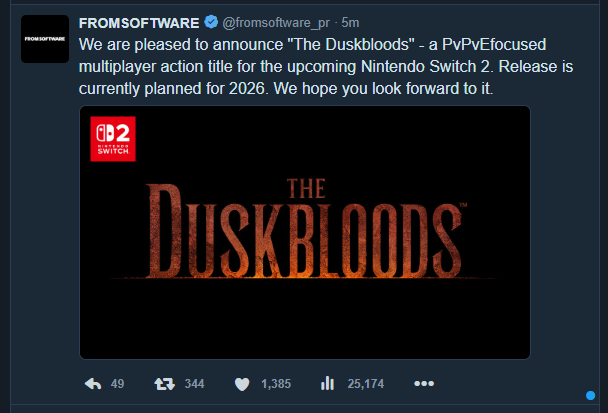The height and width of the screenshot is (413, 608).
Task: Click the reply arrow icon
Action: coord(93,384)
